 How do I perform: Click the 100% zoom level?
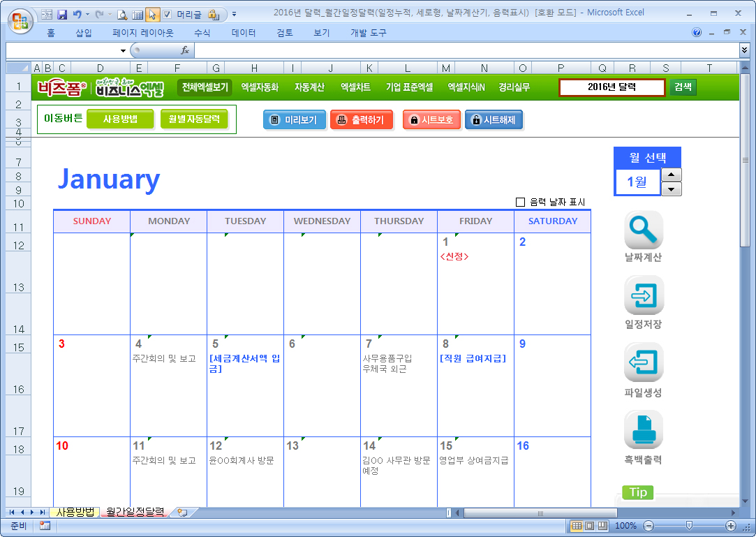point(625,526)
